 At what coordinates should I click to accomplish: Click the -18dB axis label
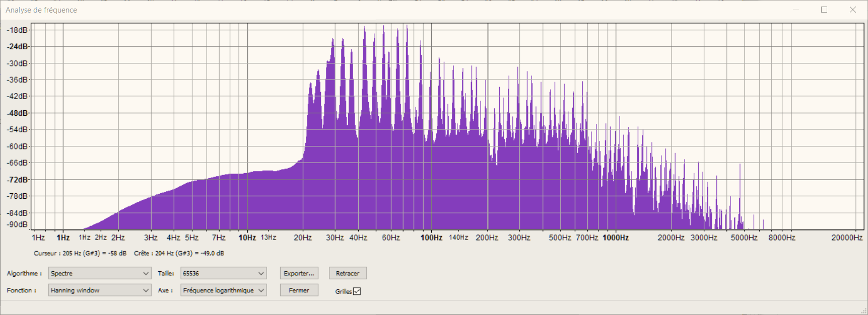[x=18, y=30]
